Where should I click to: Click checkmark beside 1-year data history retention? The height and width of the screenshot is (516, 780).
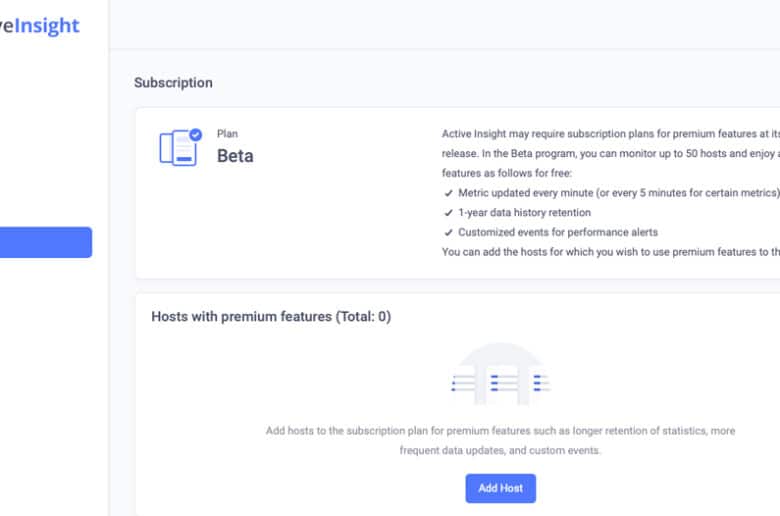(x=448, y=213)
